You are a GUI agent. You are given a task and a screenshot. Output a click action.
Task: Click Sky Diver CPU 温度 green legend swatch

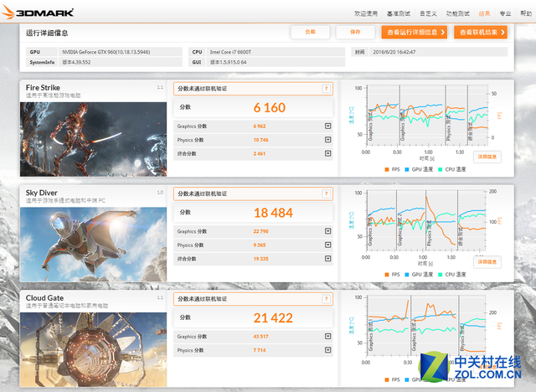441,275
